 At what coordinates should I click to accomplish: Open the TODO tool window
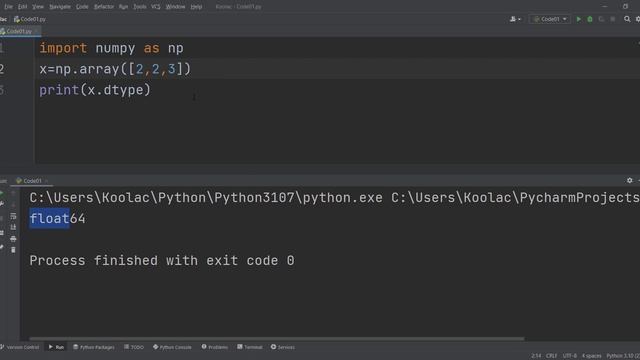coord(134,347)
